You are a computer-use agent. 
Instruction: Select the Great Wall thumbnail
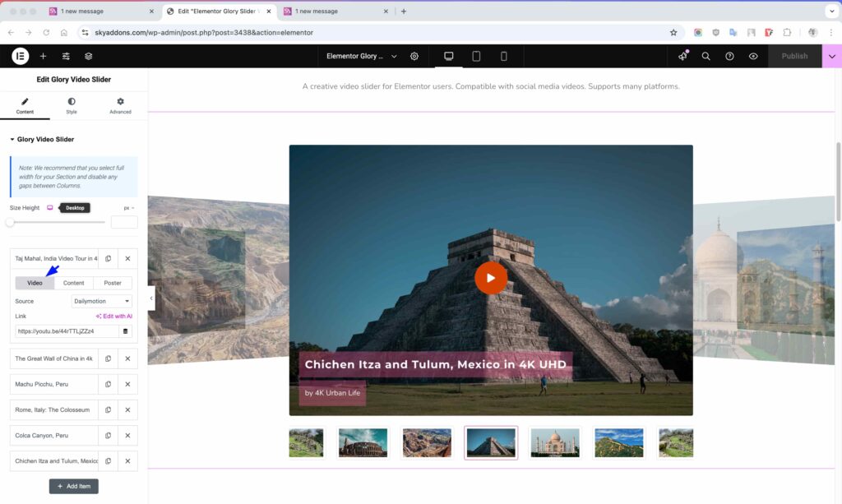(619, 443)
